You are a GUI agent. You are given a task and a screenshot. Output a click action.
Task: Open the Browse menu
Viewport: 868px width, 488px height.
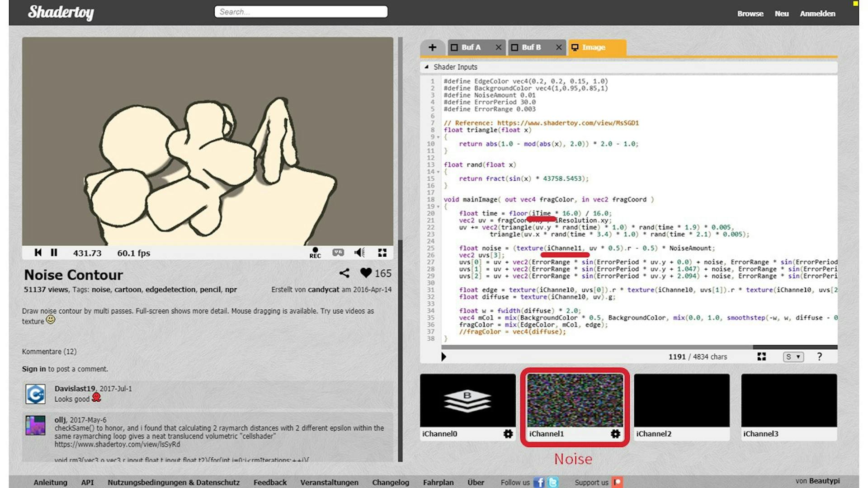pyautogui.click(x=750, y=14)
